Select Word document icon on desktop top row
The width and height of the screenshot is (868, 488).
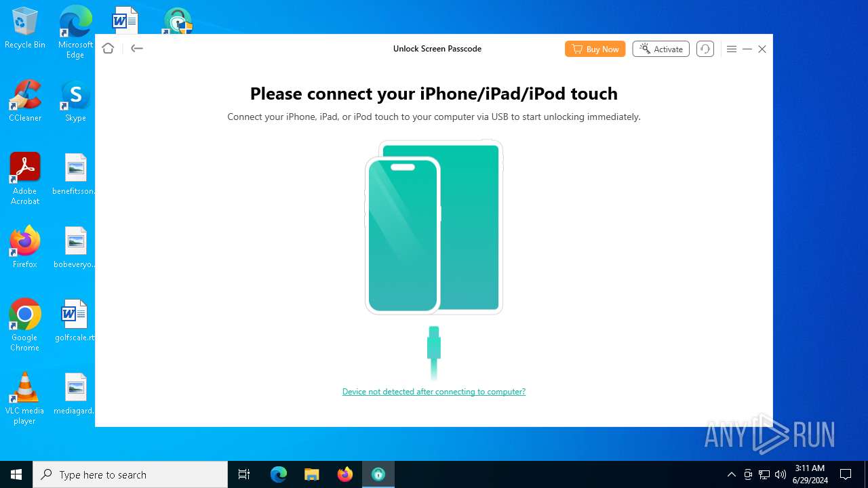click(x=125, y=20)
